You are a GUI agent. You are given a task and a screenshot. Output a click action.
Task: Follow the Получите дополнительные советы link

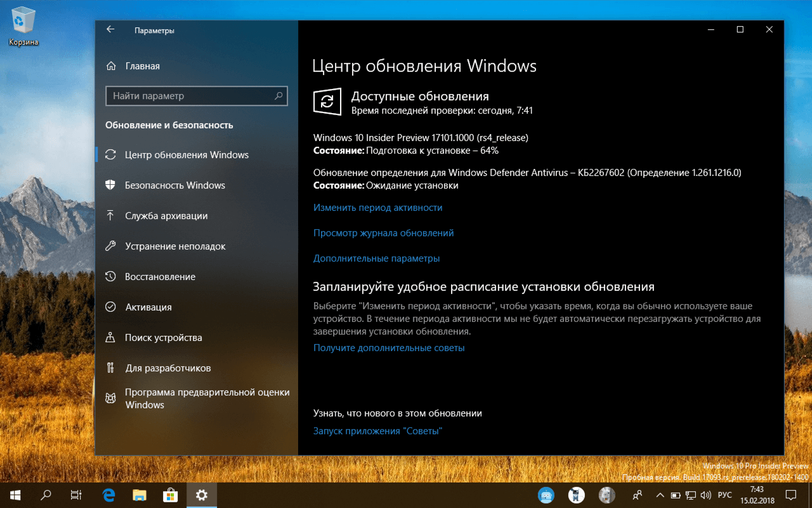coord(389,348)
